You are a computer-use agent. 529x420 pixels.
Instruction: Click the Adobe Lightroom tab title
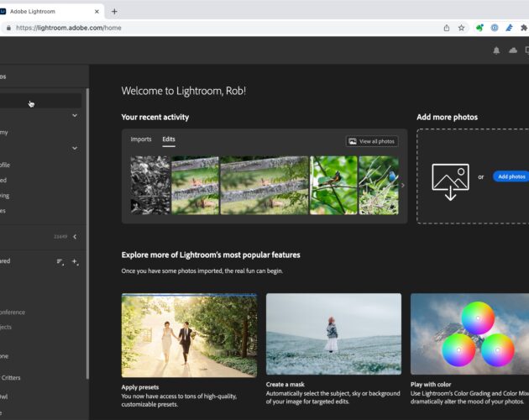(x=33, y=12)
